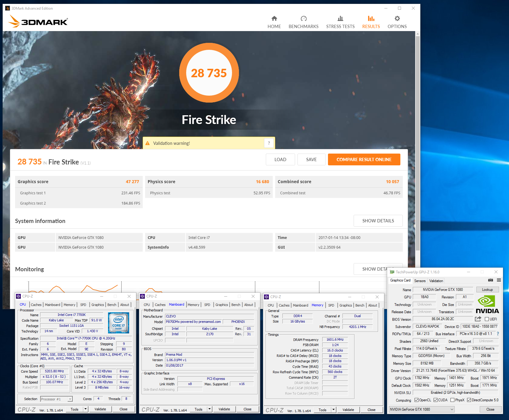Toggle the OpenCL checkbox in GPU-Z
Image resolution: width=509 pixels, height=420 pixels.
pos(416,400)
